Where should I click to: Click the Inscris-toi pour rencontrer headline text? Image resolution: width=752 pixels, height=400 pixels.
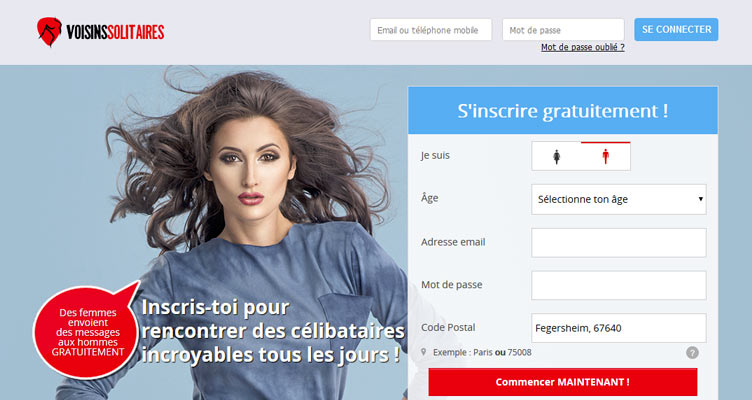click(273, 331)
